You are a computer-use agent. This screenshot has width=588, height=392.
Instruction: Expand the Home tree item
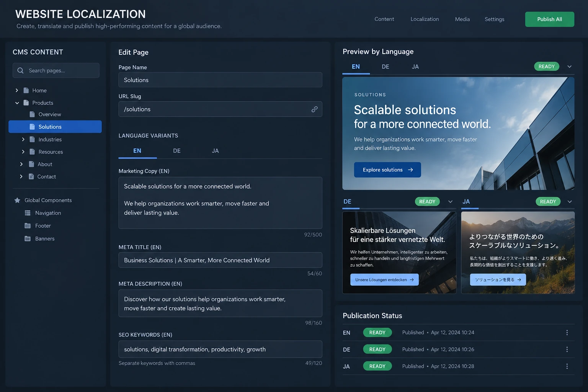click(17, 90)
